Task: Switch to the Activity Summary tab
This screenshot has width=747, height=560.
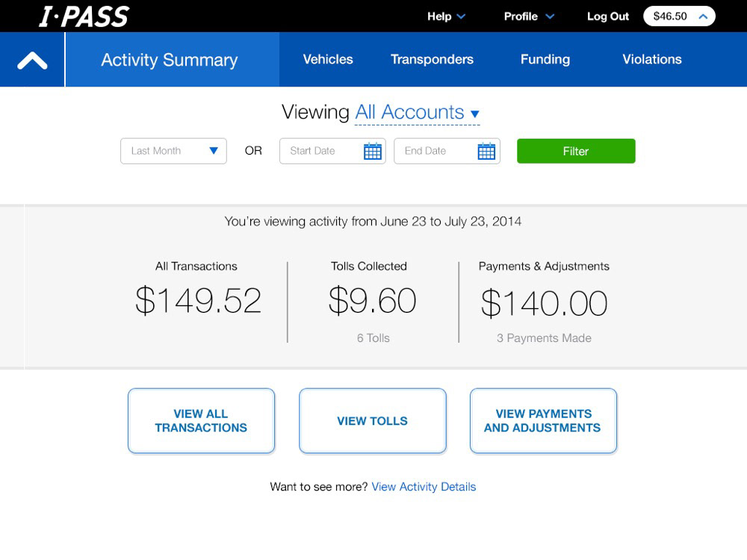Action: (x=172, y=60)
